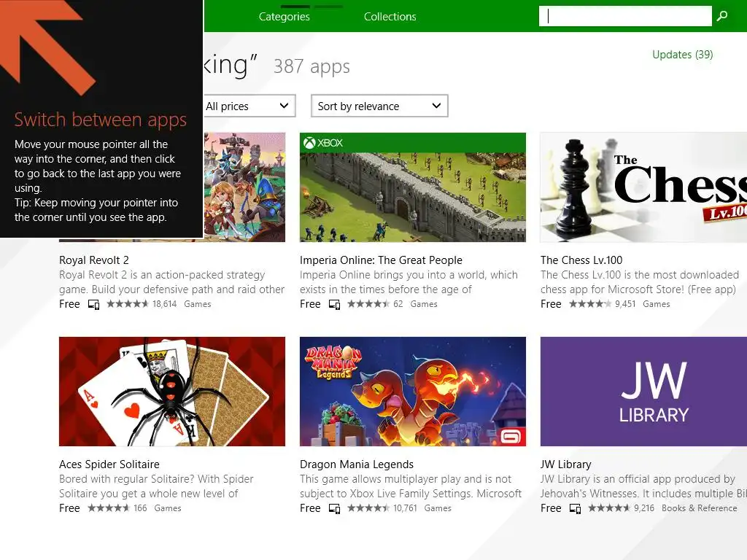The image size is (747, 560).
Task: Click star rating of Imperia Online
Action: pos(368,304)
